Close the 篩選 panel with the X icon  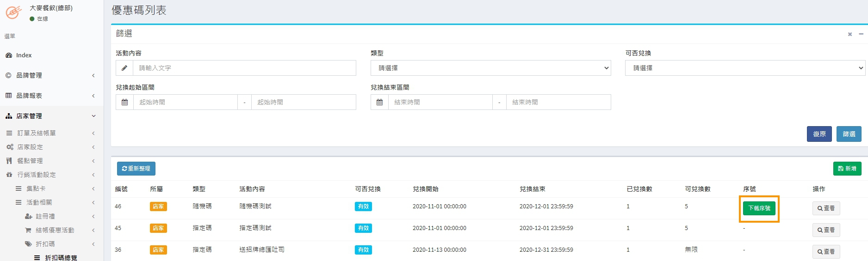coord(849,34)
